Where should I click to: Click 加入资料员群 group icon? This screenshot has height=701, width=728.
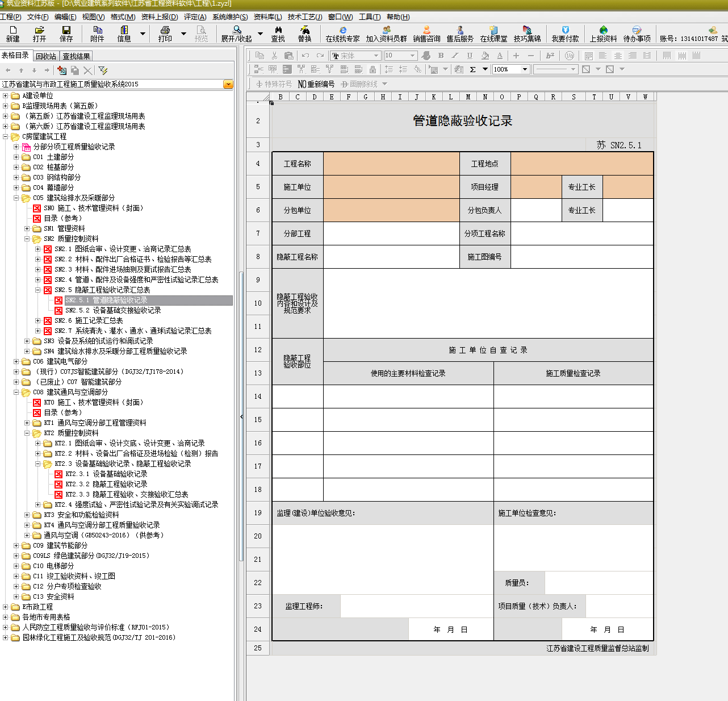[x=386, y=34]
